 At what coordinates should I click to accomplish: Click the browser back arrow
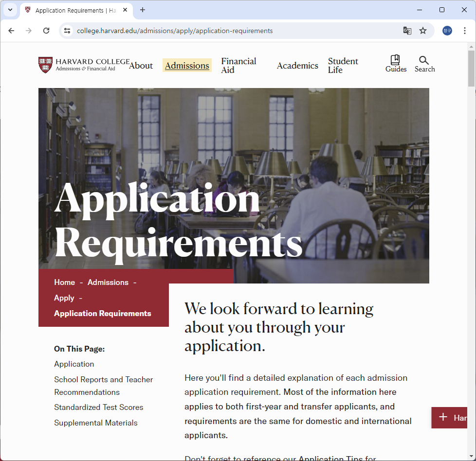click(x=11, y=31)
